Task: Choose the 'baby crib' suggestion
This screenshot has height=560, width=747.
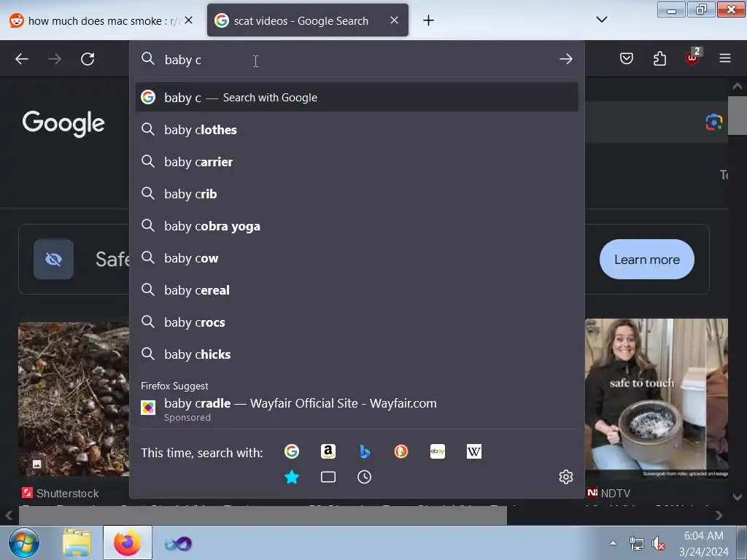Action: (x=357, y=194)
